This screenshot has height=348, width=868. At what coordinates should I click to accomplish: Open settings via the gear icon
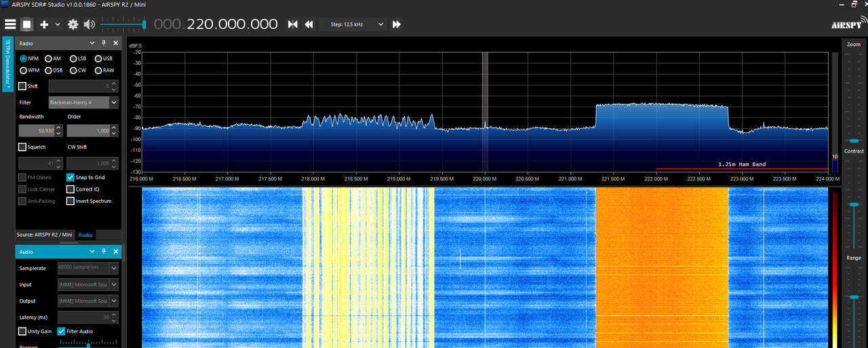tap(73, 24)
